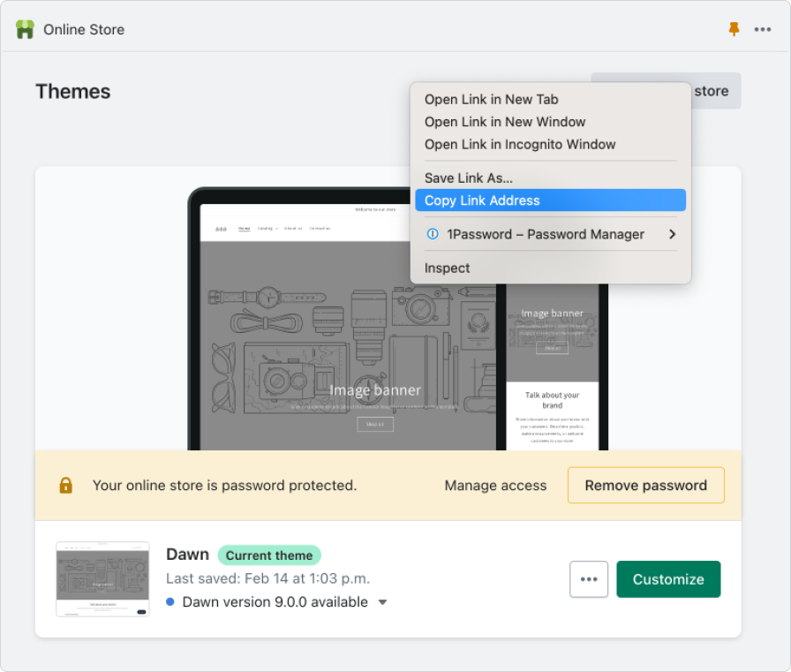Choose Open Link in New Window

(x=550, y=122)
